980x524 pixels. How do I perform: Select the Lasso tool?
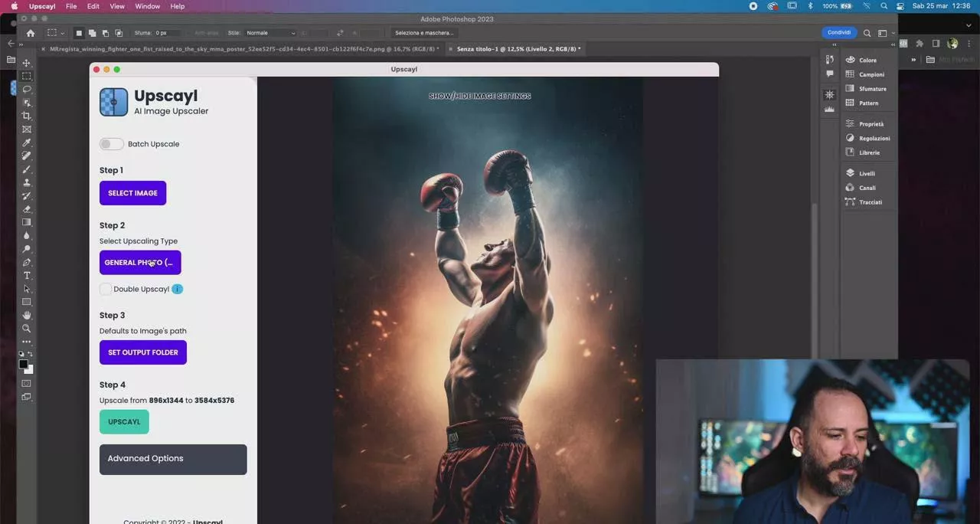[x=27, y=90]
